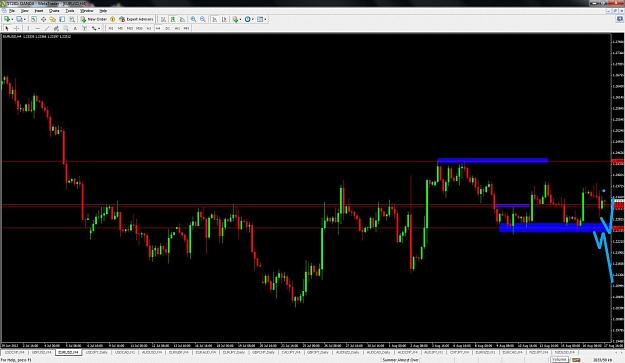Expand the Profiles dropdown arrow

(25, 19)
